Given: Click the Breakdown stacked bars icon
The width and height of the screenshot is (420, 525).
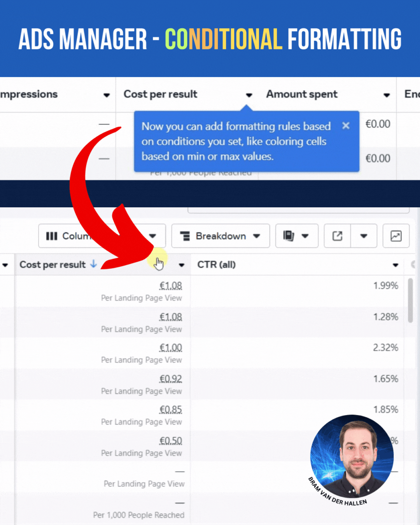Looking at the screenshot, I should (185, 236).
